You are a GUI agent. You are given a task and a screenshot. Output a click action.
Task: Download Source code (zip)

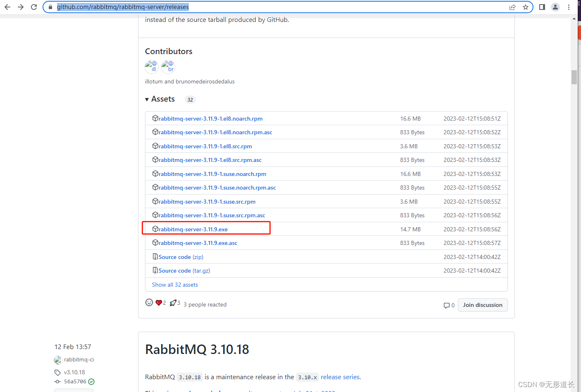click(x=181, y=257)
